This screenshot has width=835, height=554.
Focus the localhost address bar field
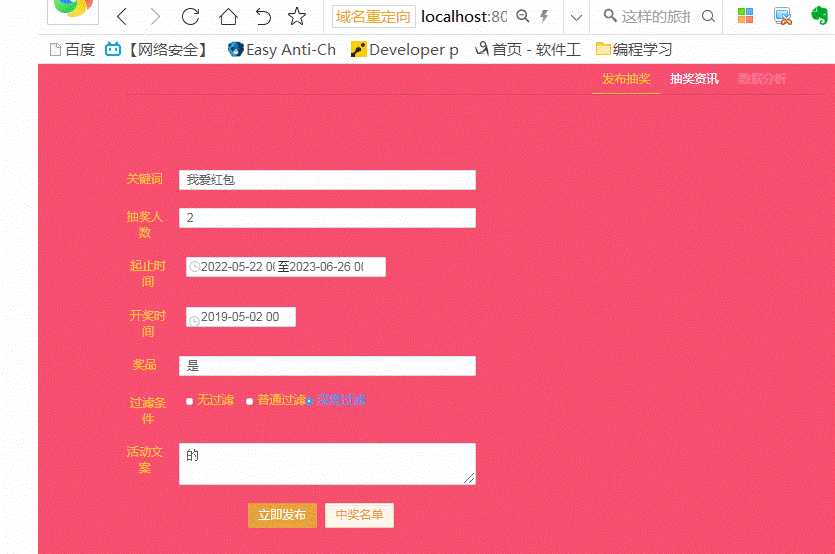pos(463,17)
